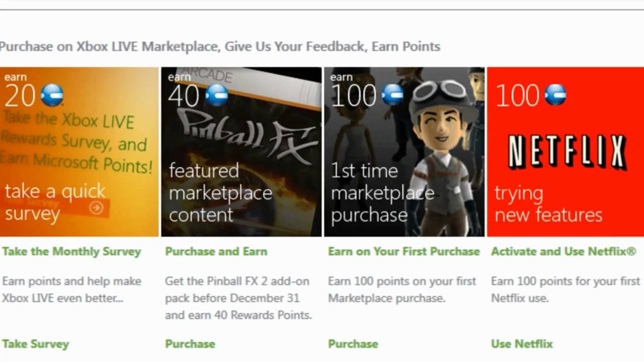Click Purchase link under Pinball FX offer
This screenshot has width=644, height=362.
[x=190, y=344]
